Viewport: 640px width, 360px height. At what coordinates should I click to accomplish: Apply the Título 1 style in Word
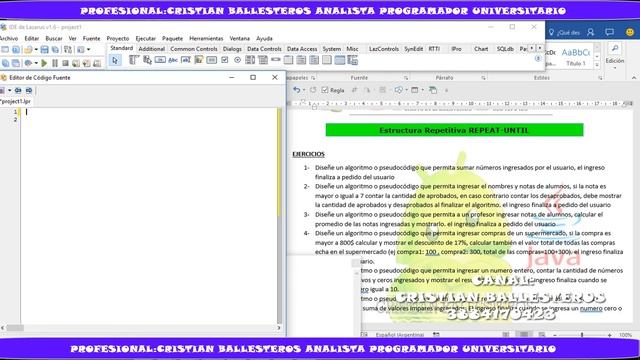tap(576, 57)
